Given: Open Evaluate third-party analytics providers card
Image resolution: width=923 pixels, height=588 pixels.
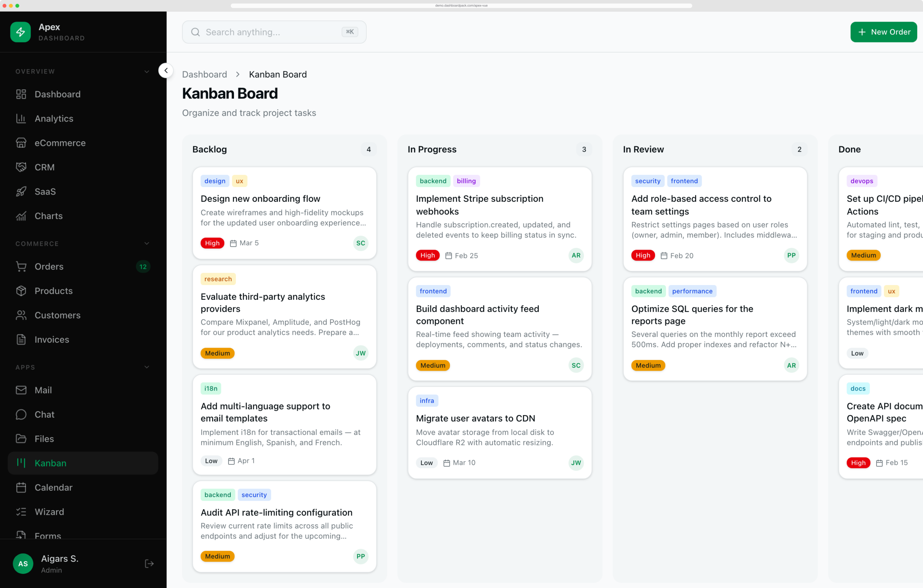Looking at the screenshot, I should pos(284,317).
